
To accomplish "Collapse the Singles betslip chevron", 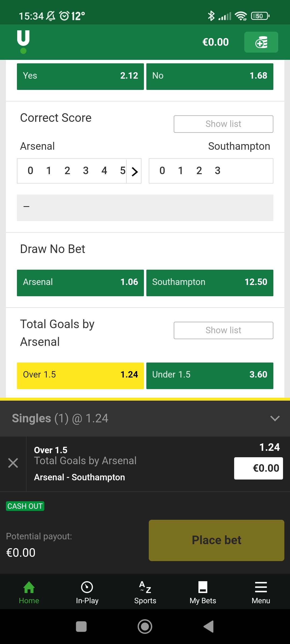I will [x=275, y=418].
